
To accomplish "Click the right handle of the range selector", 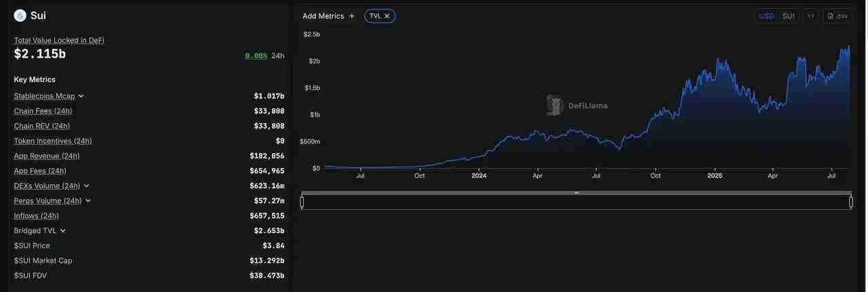I will [x=851, y=202].
